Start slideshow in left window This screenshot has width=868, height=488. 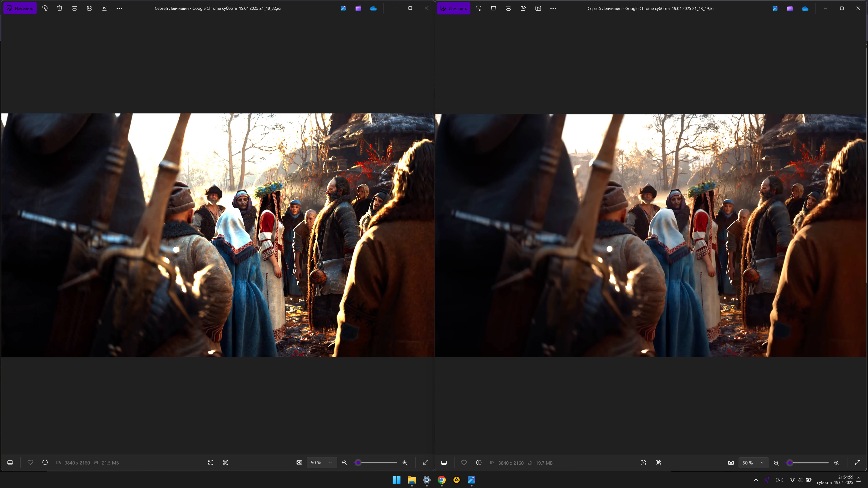point(104,8)
